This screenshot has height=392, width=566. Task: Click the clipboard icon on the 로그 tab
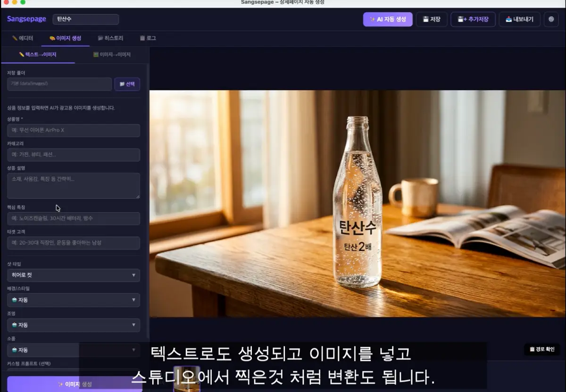pos(141,39)
